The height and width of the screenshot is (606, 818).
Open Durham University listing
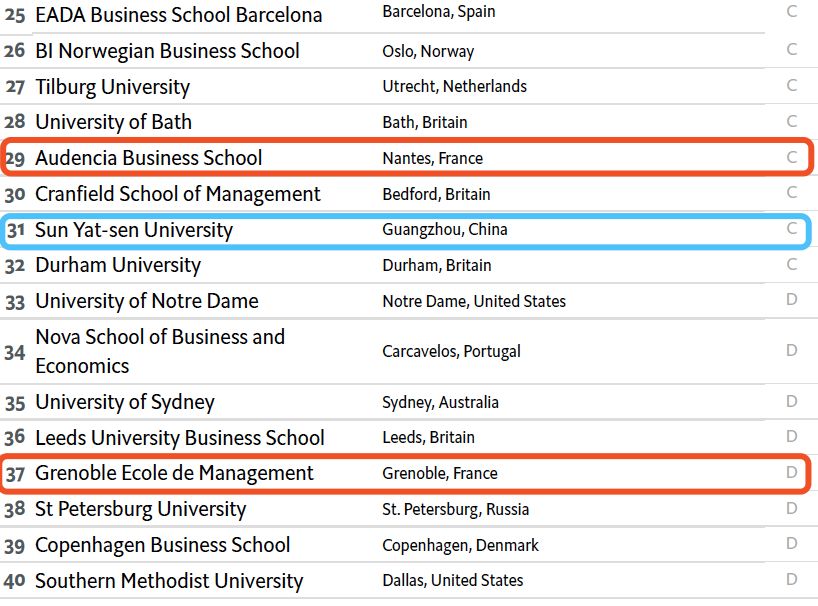(x=118, y=265)
